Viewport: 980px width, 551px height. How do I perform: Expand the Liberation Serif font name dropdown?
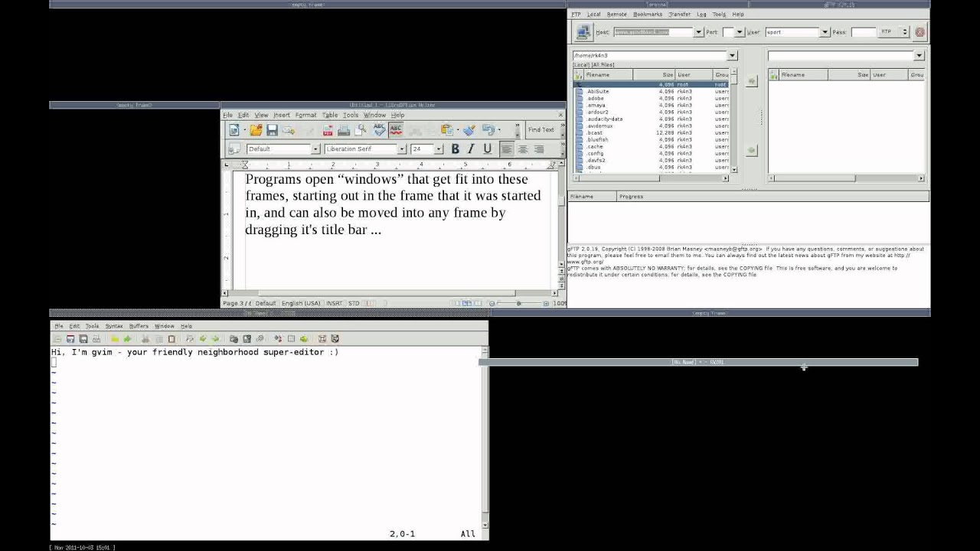point(402,149)
